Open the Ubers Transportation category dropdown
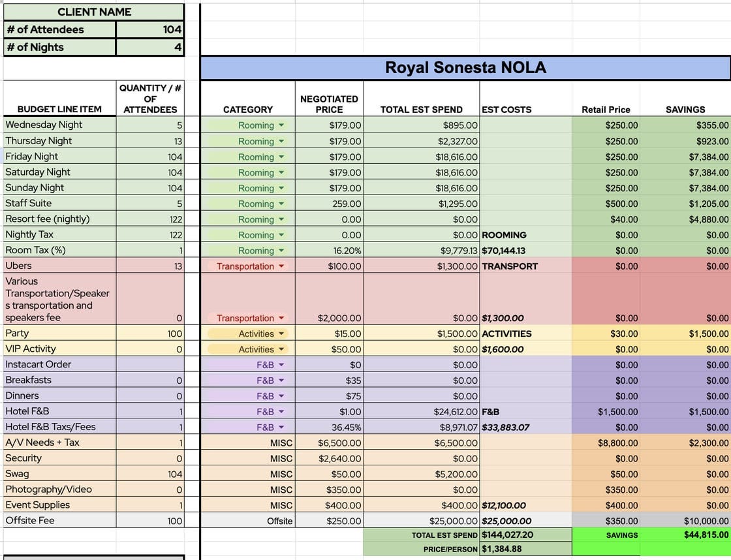 tap(281, 266)
